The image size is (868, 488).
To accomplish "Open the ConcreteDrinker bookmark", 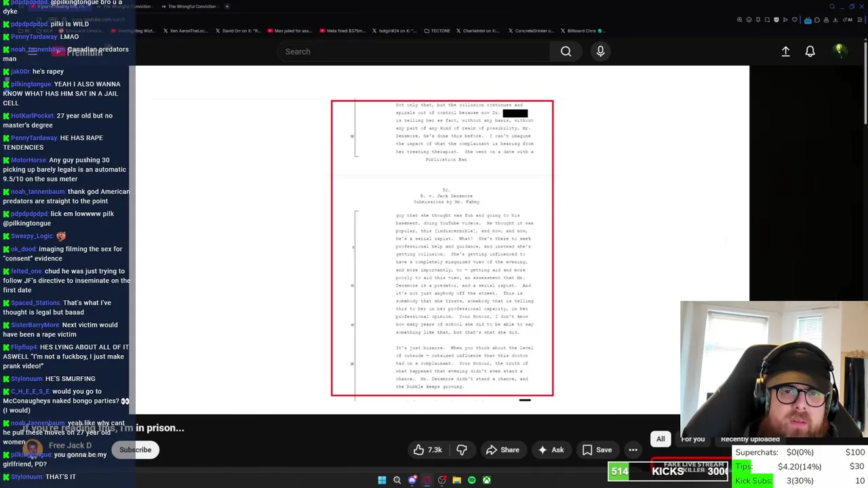I will pyautogui.click(x=531, y=30).
